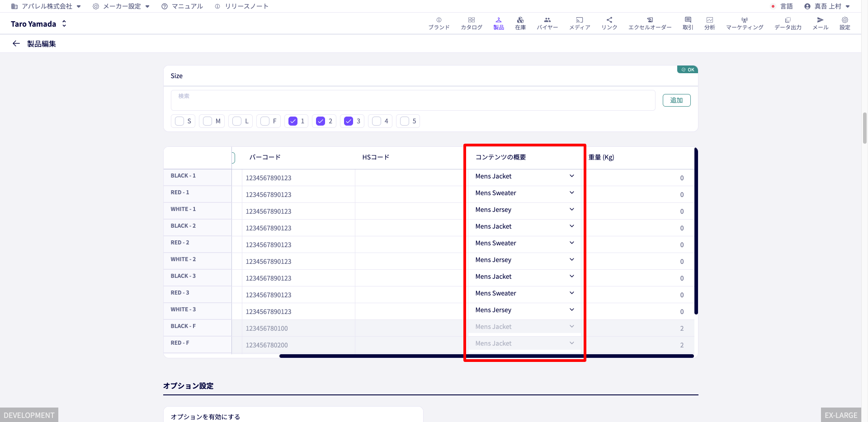868x422 pixels.
Task: Click the 追加 add button
Action: tap(676, 100)
